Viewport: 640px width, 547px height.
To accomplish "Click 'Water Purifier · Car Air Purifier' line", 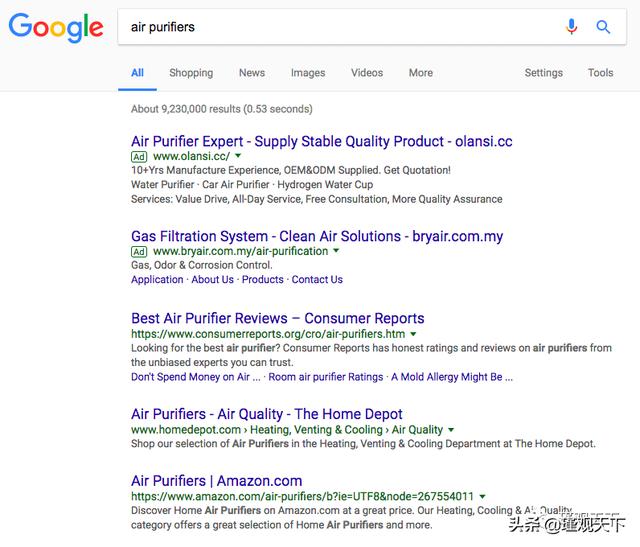I will 252,185.
